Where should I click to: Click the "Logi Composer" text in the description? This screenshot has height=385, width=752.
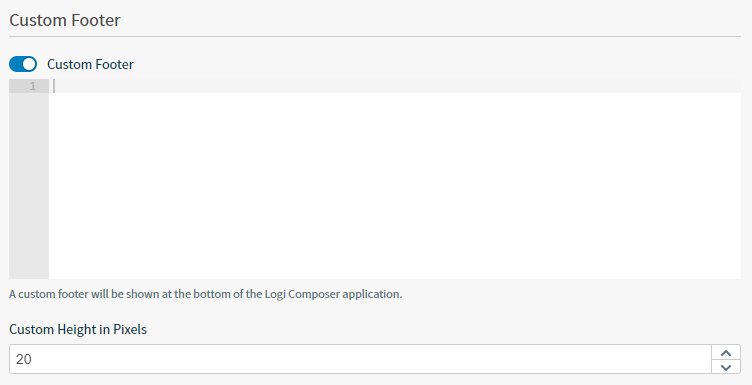302,294
